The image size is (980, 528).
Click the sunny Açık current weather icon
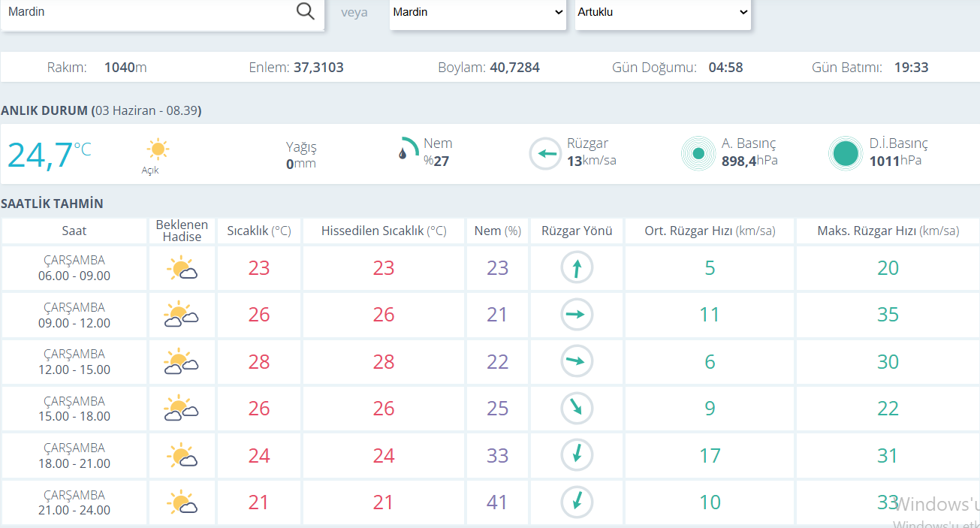click(157, 149)
